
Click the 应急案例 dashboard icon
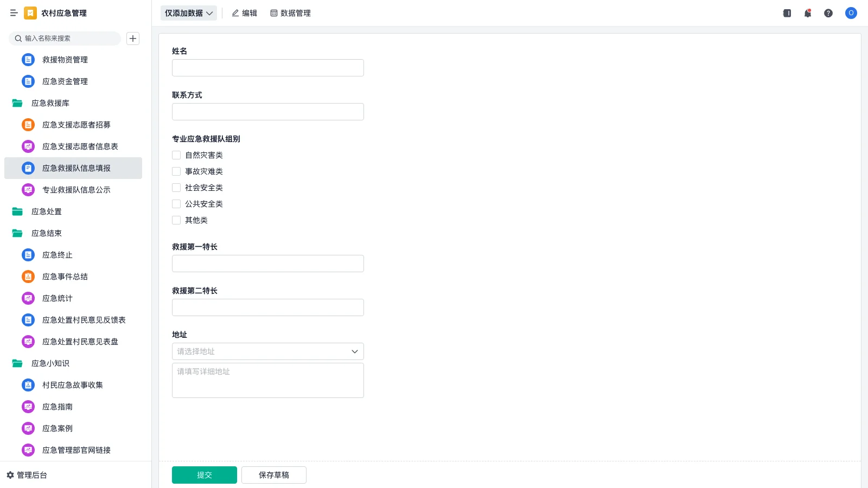[x=28, y=428]
